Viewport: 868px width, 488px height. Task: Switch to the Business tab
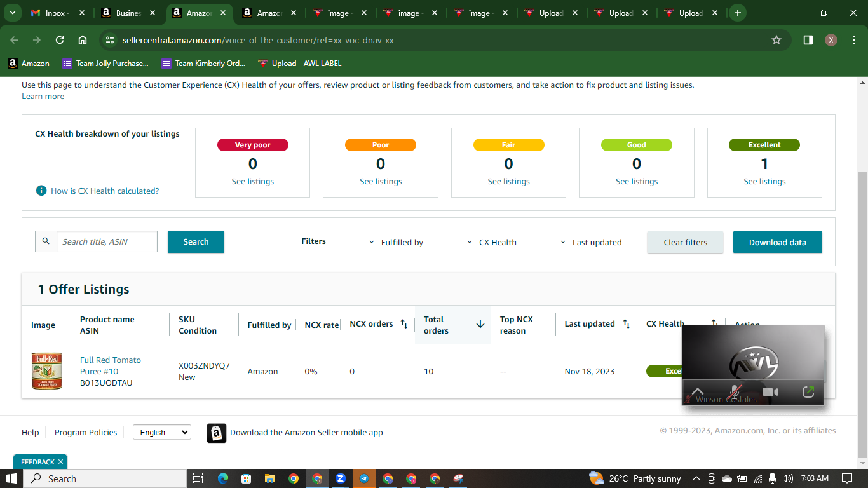pyautogui.click(x=128, y=13)
